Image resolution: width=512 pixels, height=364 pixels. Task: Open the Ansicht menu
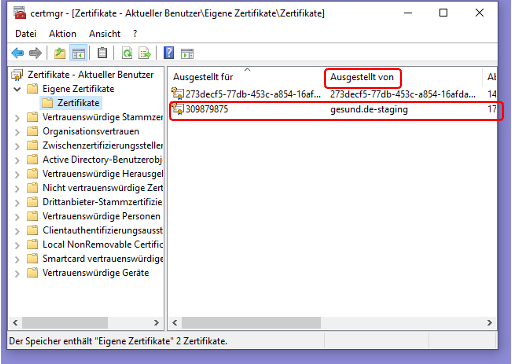[x=105, y=34]
